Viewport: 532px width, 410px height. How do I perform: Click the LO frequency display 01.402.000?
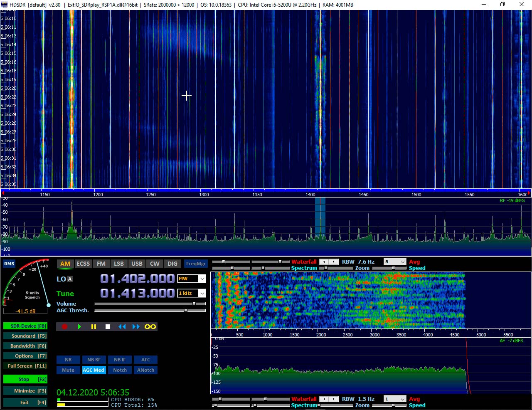[x=137, y=279]
